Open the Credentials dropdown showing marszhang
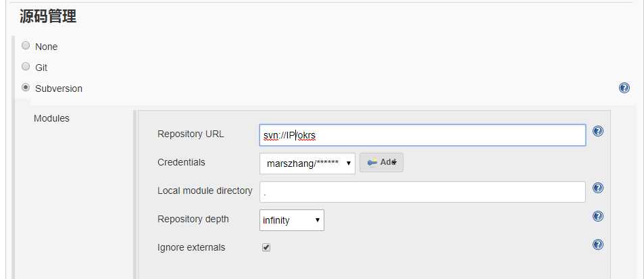The image size is (644, 279). point(307,163)
